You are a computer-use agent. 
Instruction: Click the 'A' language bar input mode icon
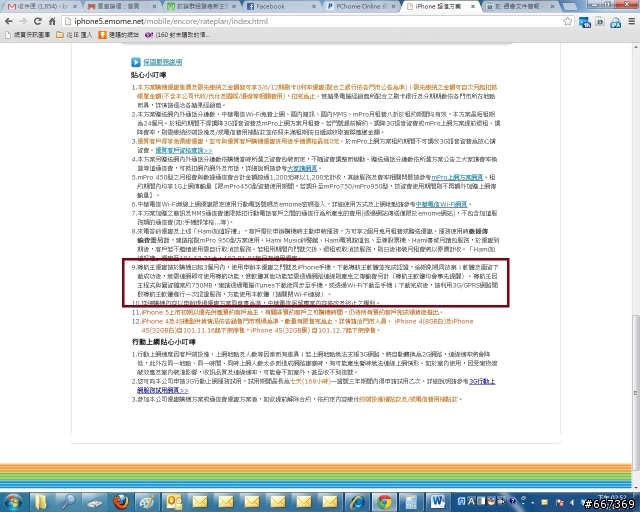[x=471, y=501]
